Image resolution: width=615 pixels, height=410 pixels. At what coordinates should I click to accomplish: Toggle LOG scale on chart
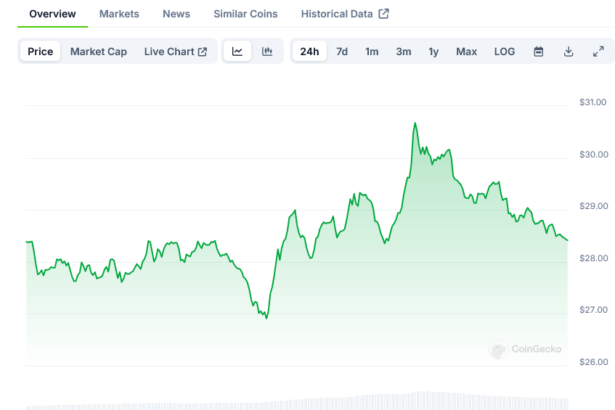coord(505,51)
